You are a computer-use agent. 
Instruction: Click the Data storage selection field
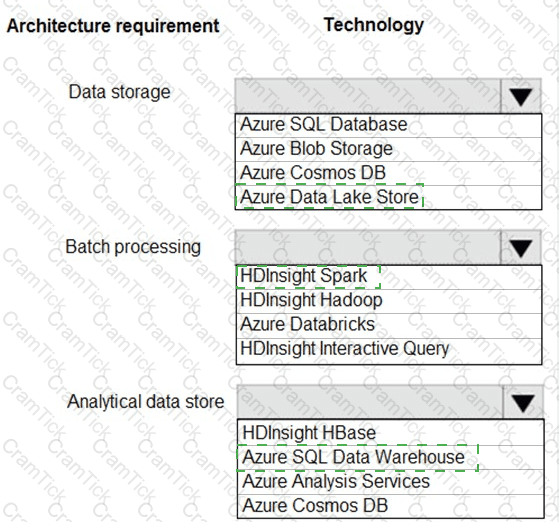368,96
